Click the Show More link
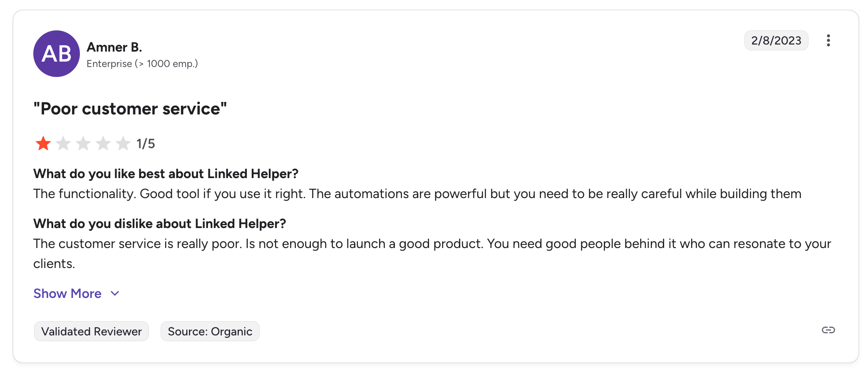Screen dimensions: 868x372 point(67,293)
